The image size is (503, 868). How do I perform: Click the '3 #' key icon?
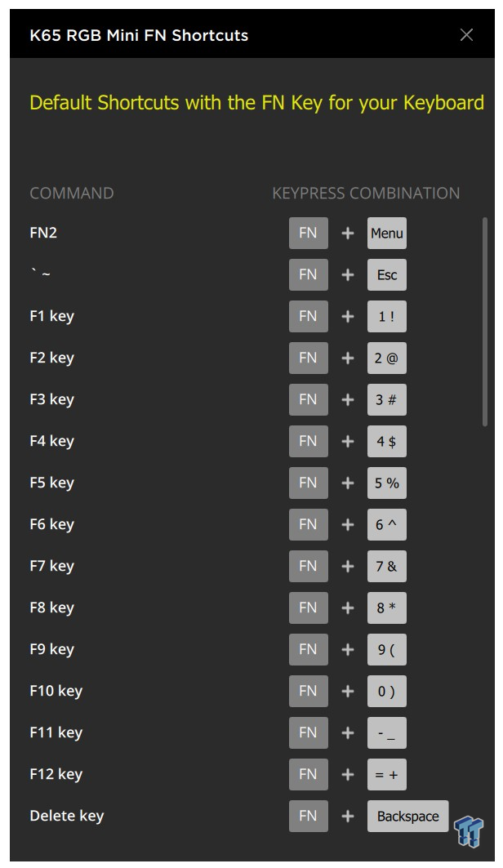(x=387, y=399)
